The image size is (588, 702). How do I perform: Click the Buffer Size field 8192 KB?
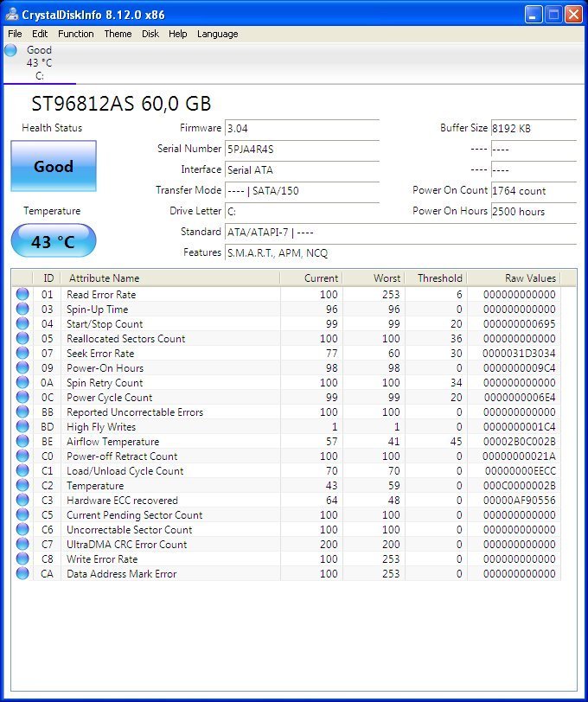(534, 129)
